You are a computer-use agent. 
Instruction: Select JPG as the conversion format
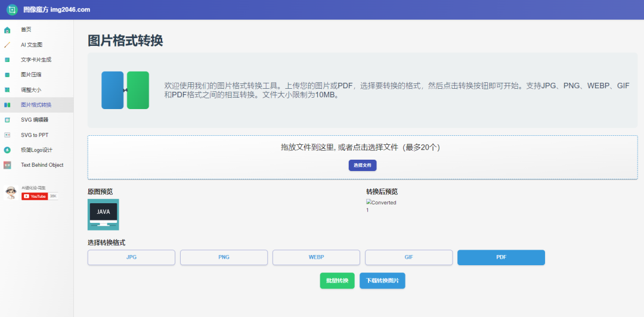(131, 257)
